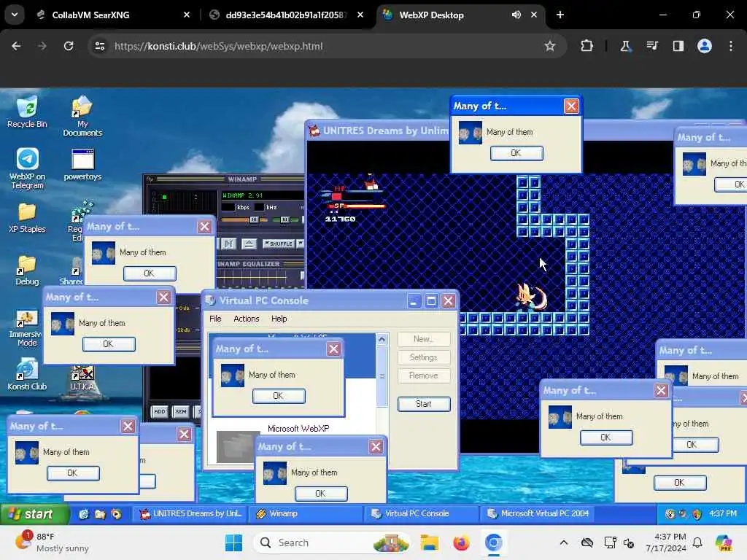Viewport: 747px width, 560px height.
Task: Click Winamp playlist REM button
Action: 181,411
